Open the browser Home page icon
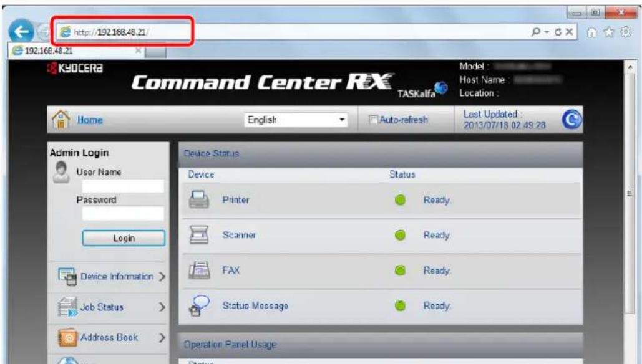The image size is (642, 364). coord(591,32)
